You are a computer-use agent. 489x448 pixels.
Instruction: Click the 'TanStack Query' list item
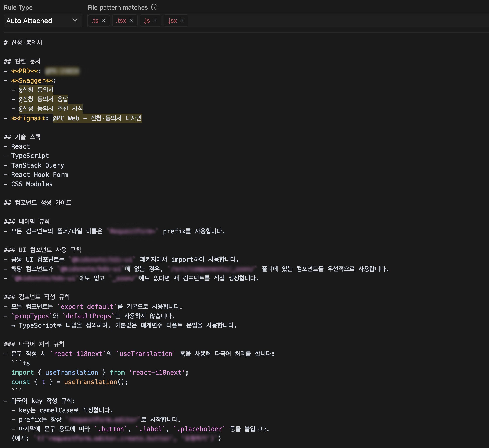click(38, 165)
